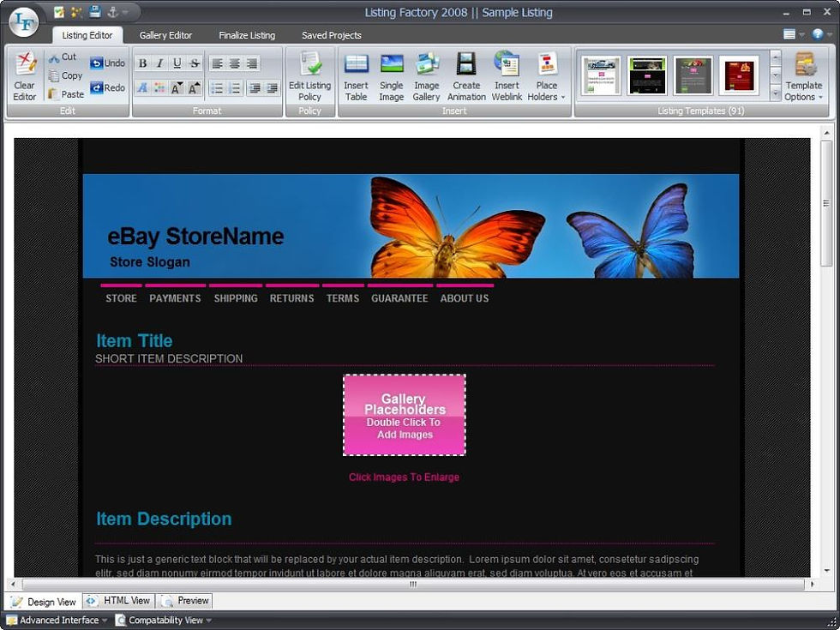Open the font style icon in Format
840x630 pixels.
point(142,87)
